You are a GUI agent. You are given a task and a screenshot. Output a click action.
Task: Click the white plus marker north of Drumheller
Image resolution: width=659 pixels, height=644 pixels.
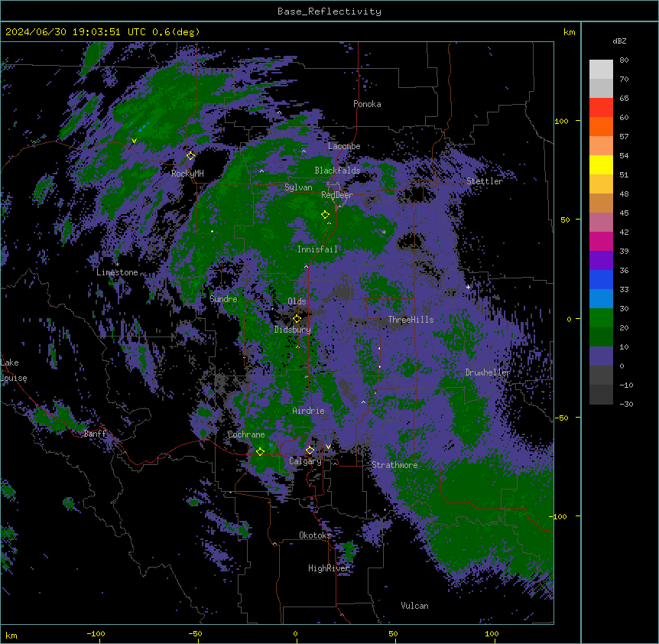tap(468, 287)
